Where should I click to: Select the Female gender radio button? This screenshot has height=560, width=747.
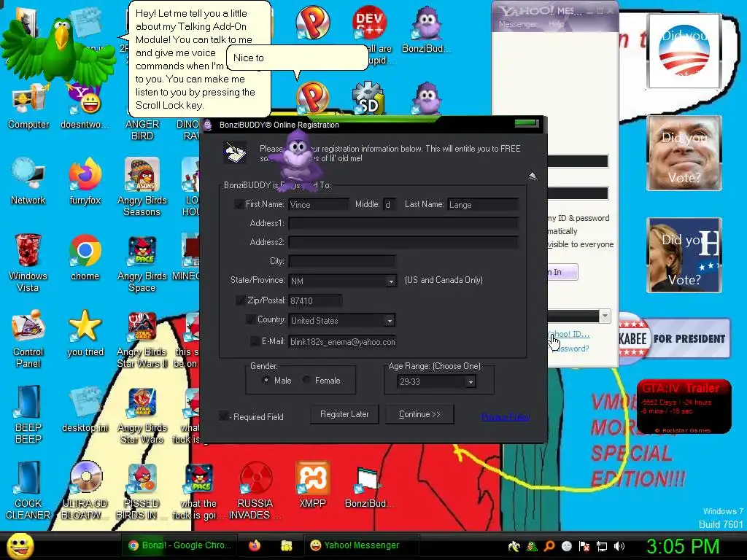coord(306,380)
